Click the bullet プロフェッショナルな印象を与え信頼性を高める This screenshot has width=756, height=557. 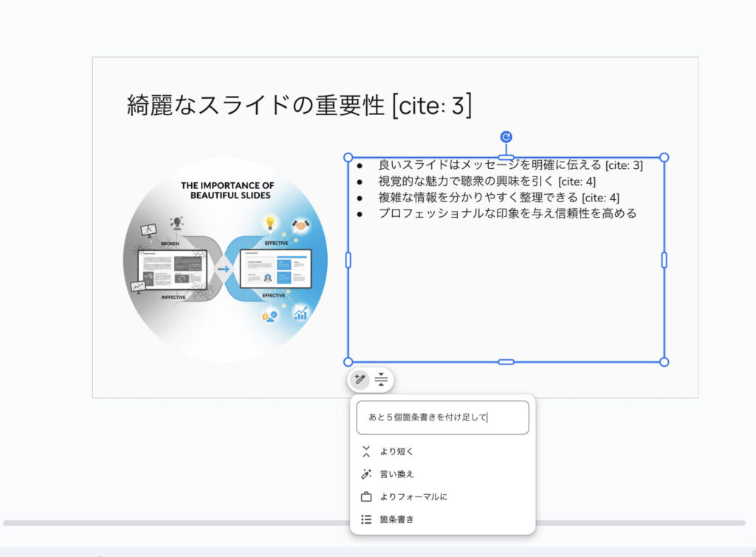507,213
